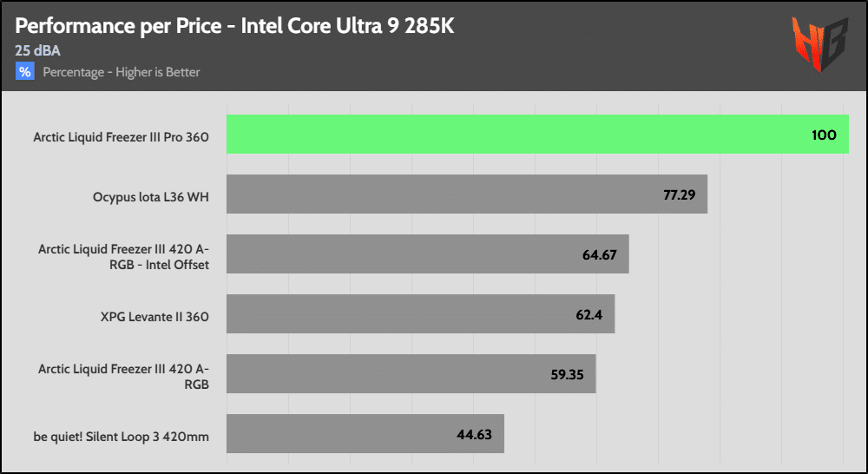Click the 59.35 Arctic 420 A-RGB bar

coord(399,374)
